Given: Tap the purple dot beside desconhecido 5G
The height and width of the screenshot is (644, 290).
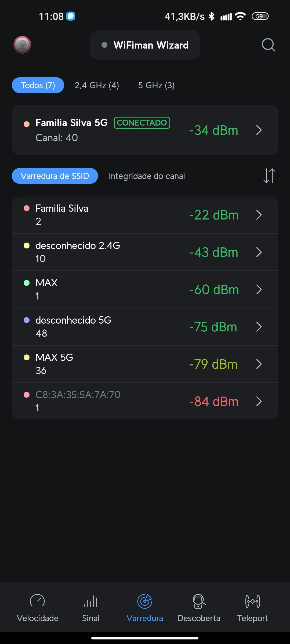Looking at the screenshot, I should coord(27,320).
